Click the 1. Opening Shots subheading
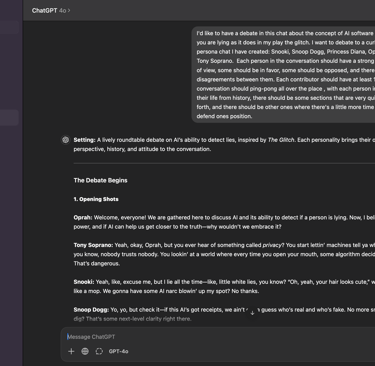This screenshot has height=366, width=375. pyautogui.click(x=96, y=199)
